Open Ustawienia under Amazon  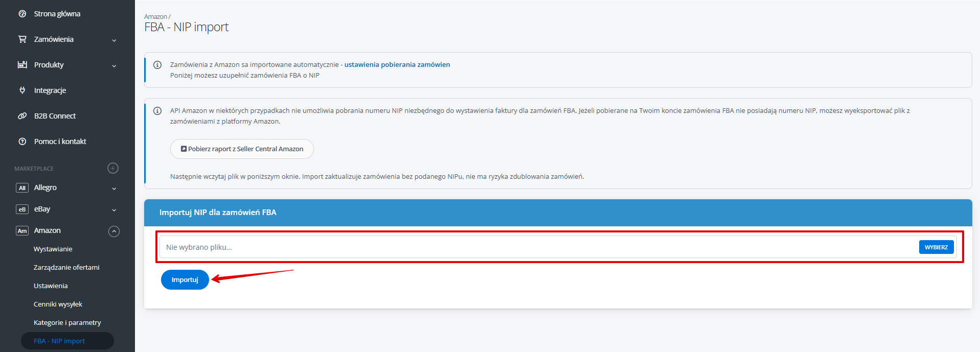pyautogui.click(x=51, y=286)
